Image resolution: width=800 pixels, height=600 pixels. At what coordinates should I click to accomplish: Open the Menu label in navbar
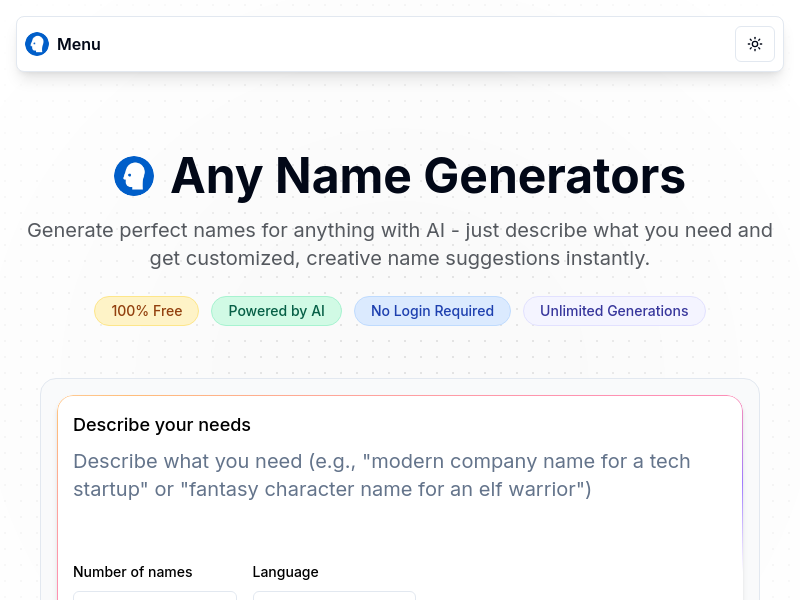(x=79, y=44)
